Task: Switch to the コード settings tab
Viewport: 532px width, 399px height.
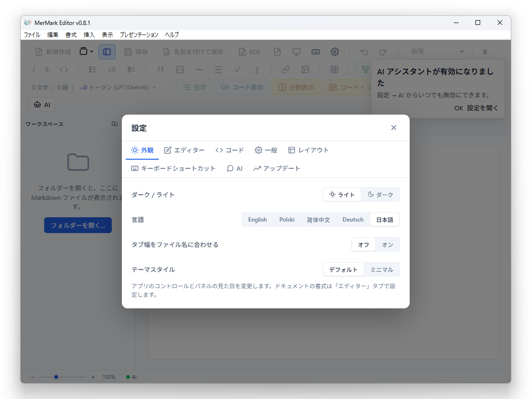Action: (x=230, y=150)
